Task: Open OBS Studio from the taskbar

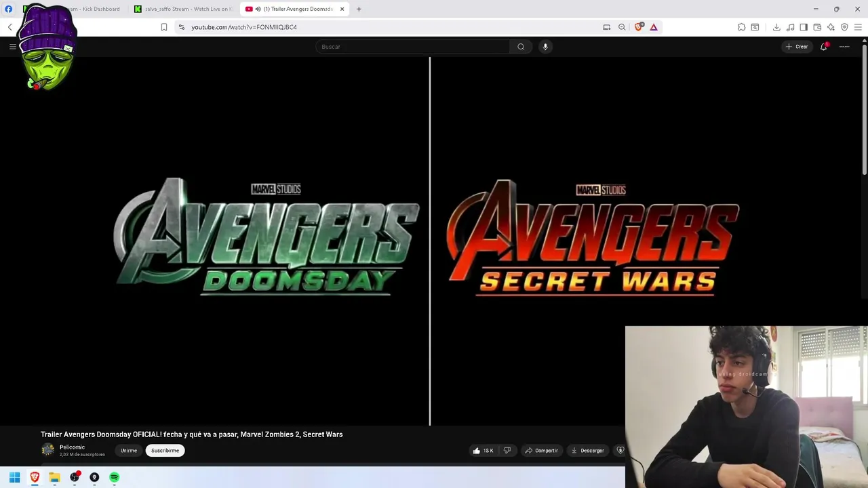Action: (75, 477)
